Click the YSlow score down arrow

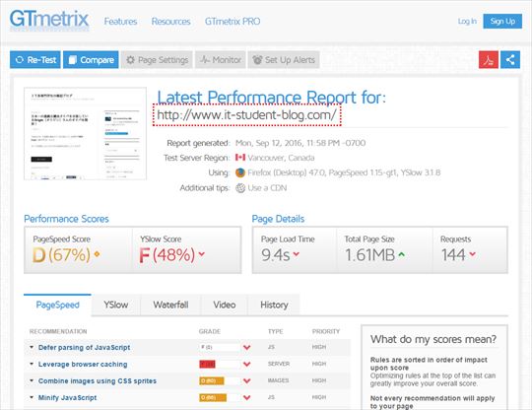[202, 254]
